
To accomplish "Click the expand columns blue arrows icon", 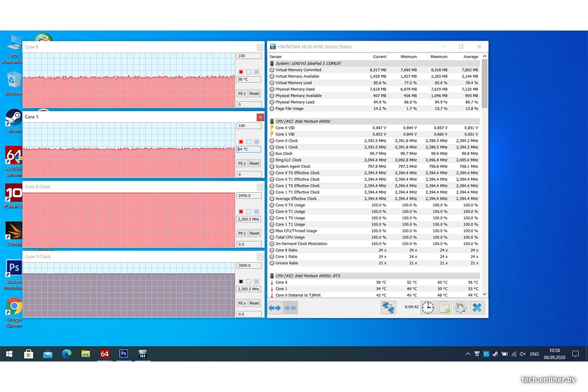I will tap(275, 308).
